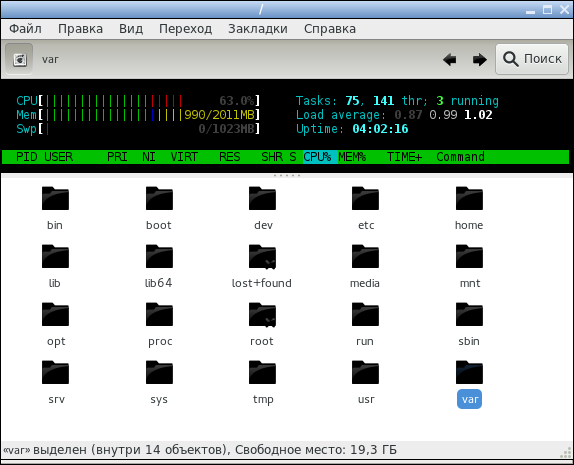The width and height of the screenshot is (574, 465).
Task: Click the TIME+ column header
Action: pos(404,157)
